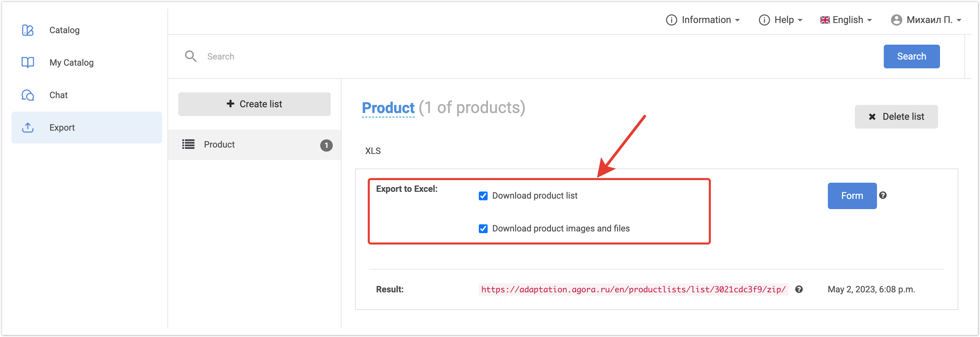The image size is (980, 337).
Task: Click the Export upload icon
Action: point(28,128)
